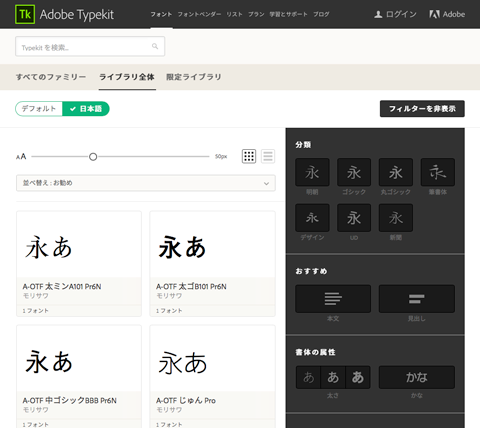Toggle the かな attribute filter
The width and height of the screenshot is (480, 428).
click(417, 377)
